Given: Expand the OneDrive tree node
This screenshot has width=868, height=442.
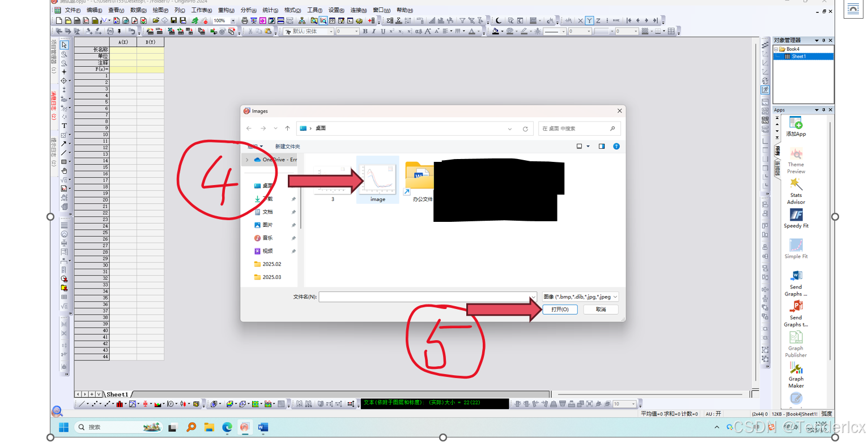Looking at the screenshot, I should pos(247,160).
